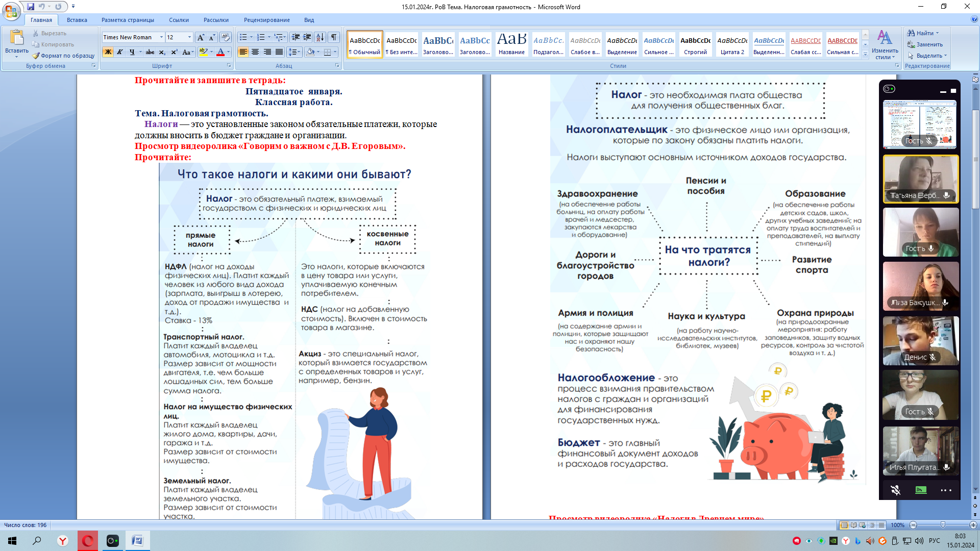Click the Выделить button
This screenshot has height=551, width=980.
[x=927, y=56]
